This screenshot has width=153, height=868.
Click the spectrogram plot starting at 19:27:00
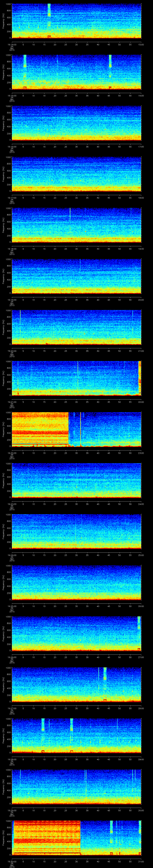pos(76,685)
